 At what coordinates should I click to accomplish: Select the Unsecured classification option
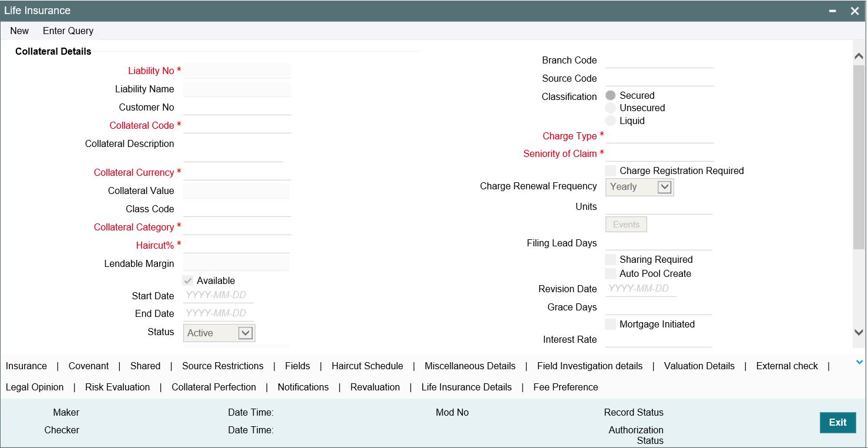pyautogui.click(x=611, y=108)
